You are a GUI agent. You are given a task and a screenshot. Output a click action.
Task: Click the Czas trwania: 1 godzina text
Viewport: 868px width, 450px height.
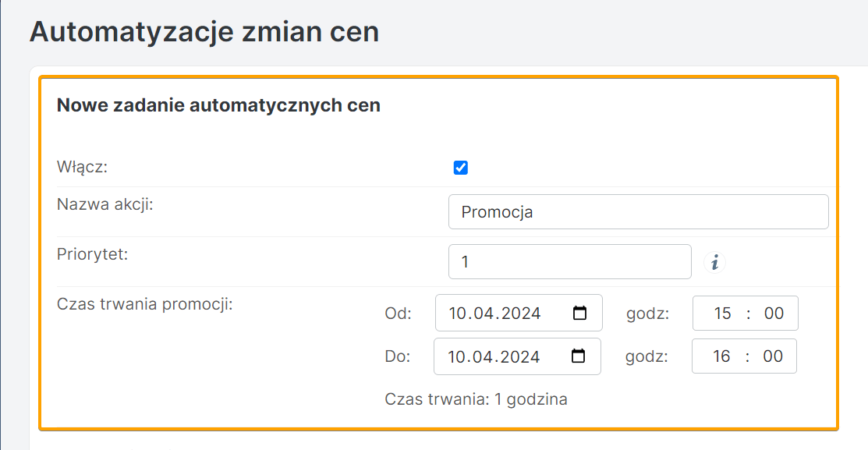click(476, 400)
